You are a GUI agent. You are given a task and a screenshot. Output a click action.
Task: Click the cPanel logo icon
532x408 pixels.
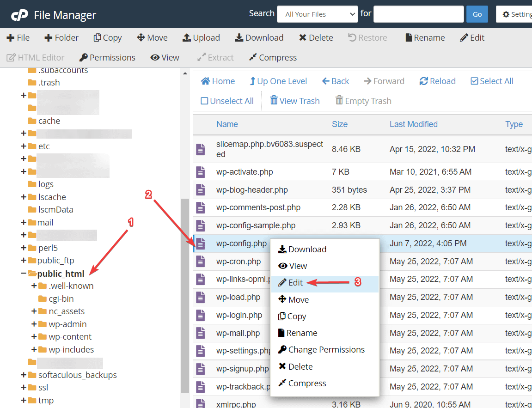click(x=19, y=15)
